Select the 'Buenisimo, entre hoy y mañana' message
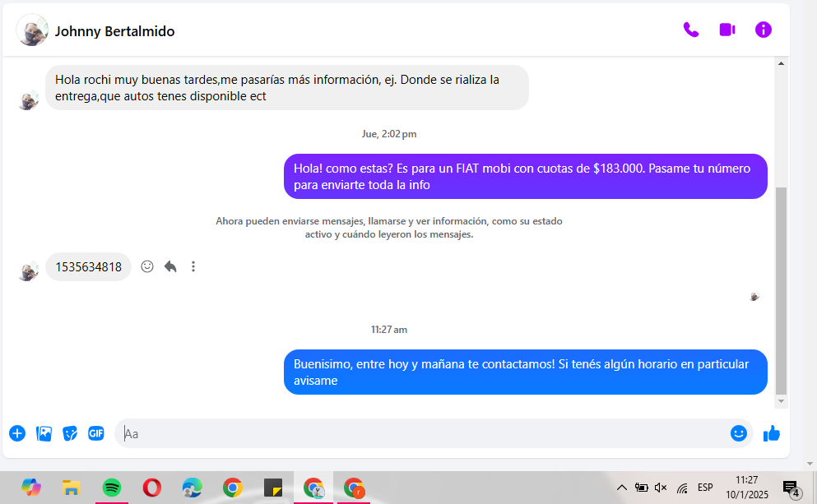Screen dimensions: 817x504 pos(525,372)
